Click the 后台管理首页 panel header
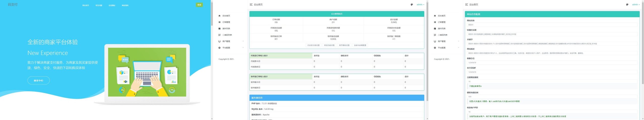The image size is (644, 120). point(337,14)
